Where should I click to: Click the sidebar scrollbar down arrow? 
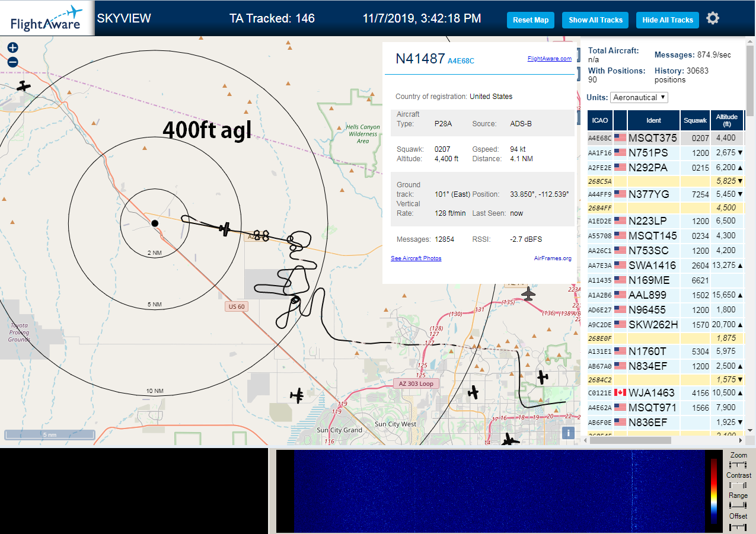(750, 430)
